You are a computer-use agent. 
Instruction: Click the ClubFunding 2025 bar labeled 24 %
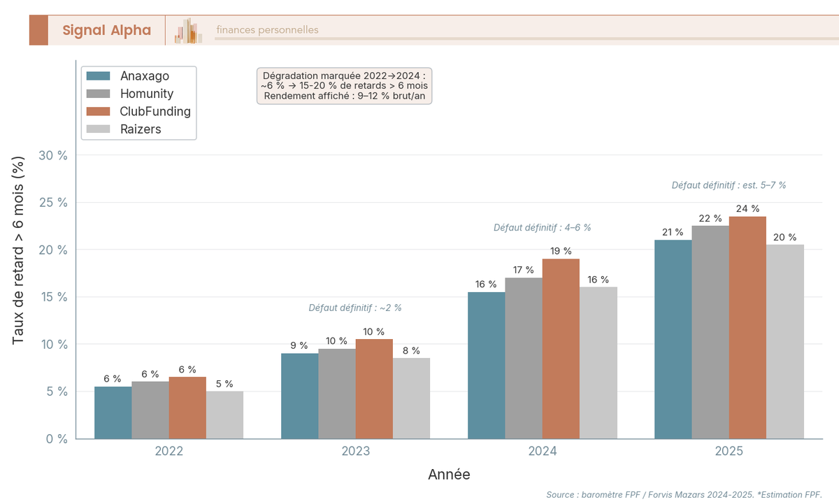click(747, 328)
